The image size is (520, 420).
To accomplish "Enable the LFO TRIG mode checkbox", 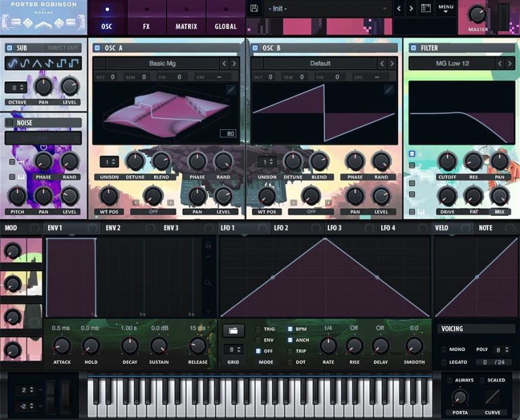I will coord(259,329).
